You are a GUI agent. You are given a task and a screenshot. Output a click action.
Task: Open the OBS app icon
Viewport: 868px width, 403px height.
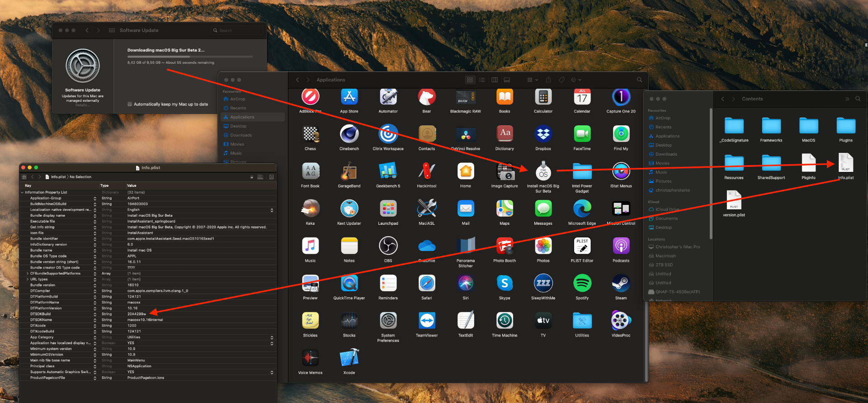[x=388, y=246]
